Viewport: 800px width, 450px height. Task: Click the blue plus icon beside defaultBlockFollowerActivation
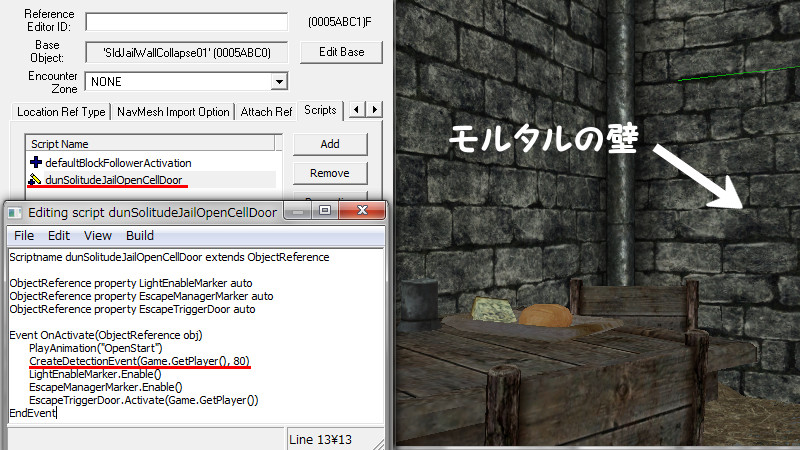(36, 162)
